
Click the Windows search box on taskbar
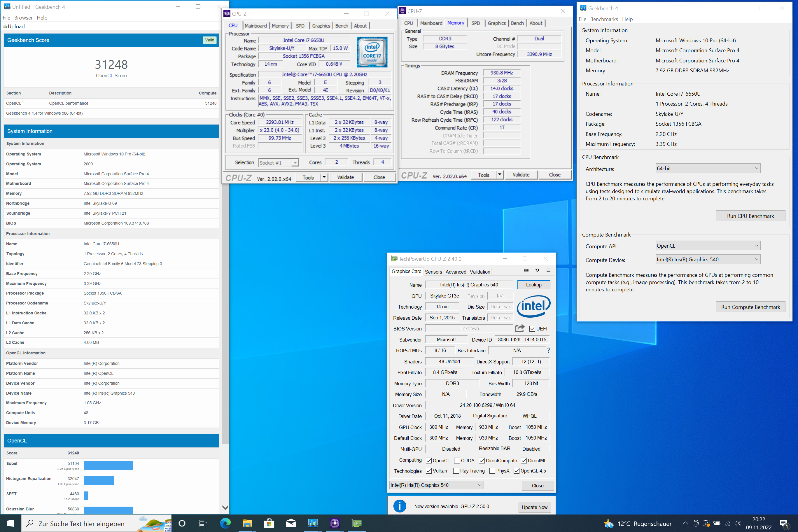(97, 523)
